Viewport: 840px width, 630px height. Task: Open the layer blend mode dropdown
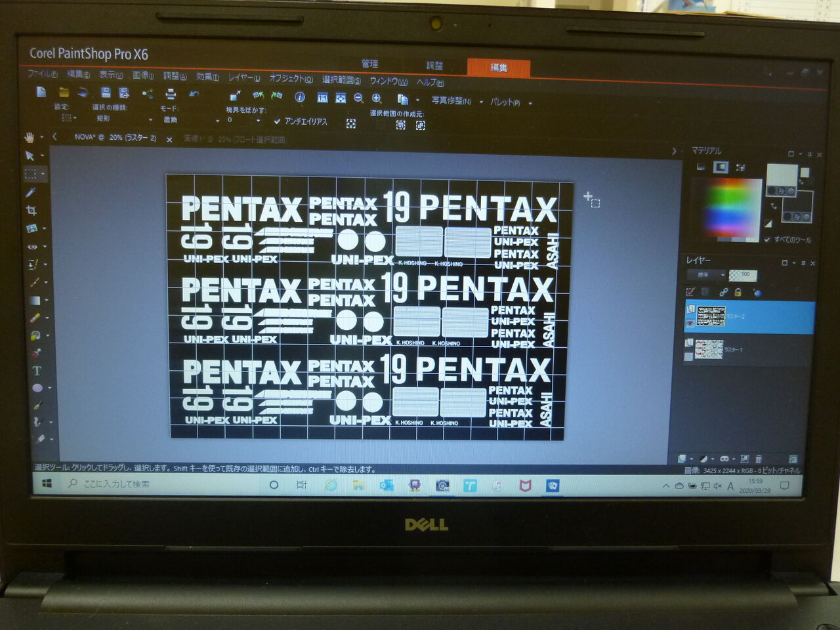tap(706, 274)
